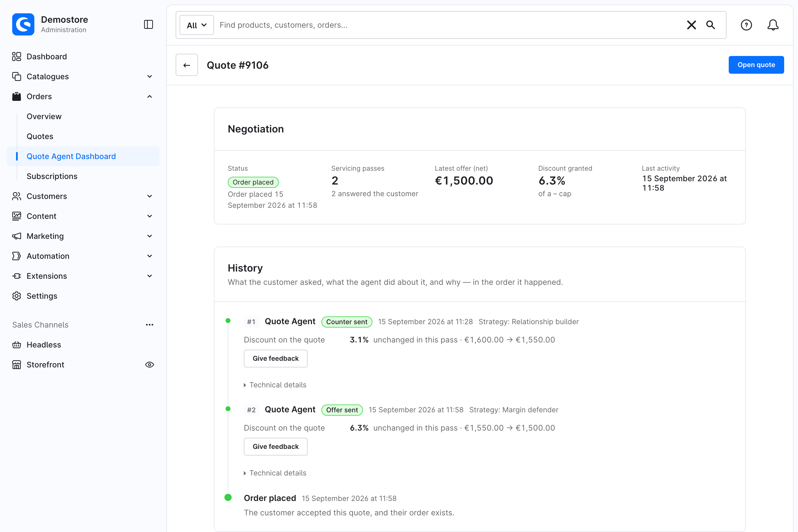Screen dimensions: 798x532
Task: Open the Quotes menu item
Action: [40, 136]
